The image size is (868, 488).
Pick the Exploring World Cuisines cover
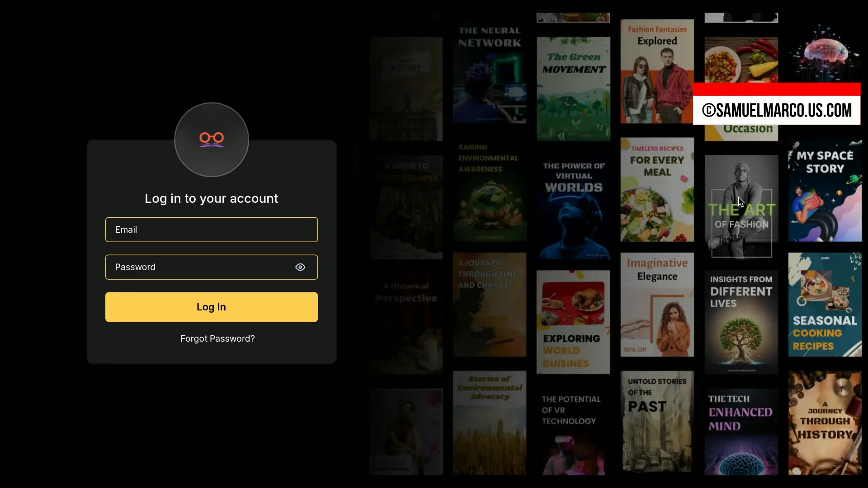point(573,322)
